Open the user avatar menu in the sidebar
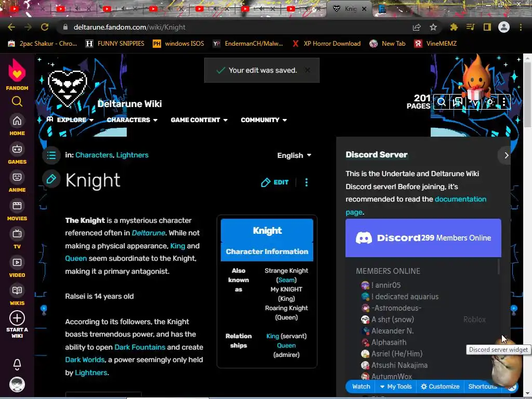The width and height of the screenshot is (532, 399). coord(17,384)
